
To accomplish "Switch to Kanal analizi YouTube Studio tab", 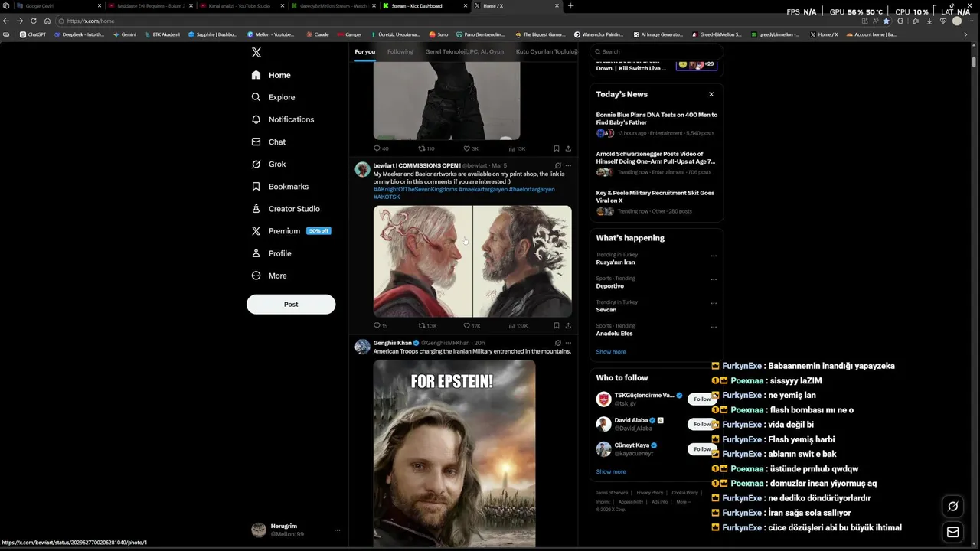I will click(x=241, y=5).
